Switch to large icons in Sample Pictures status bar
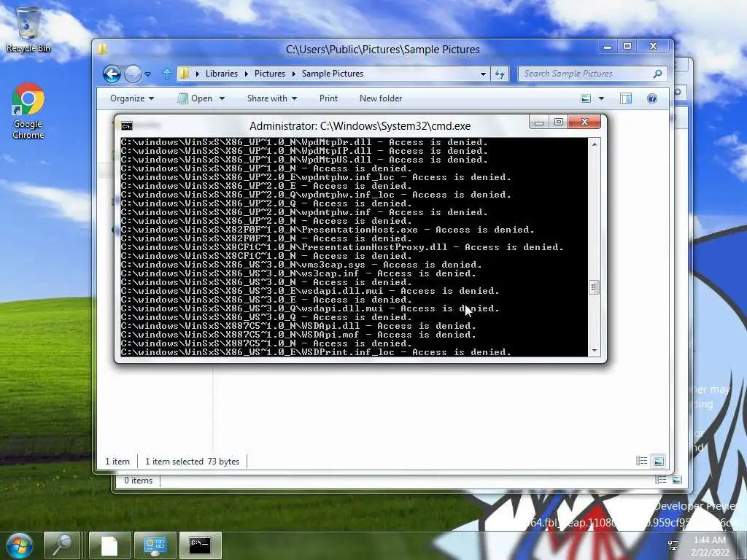The height and width of the screenshot is (560, 747). (659, 461)
